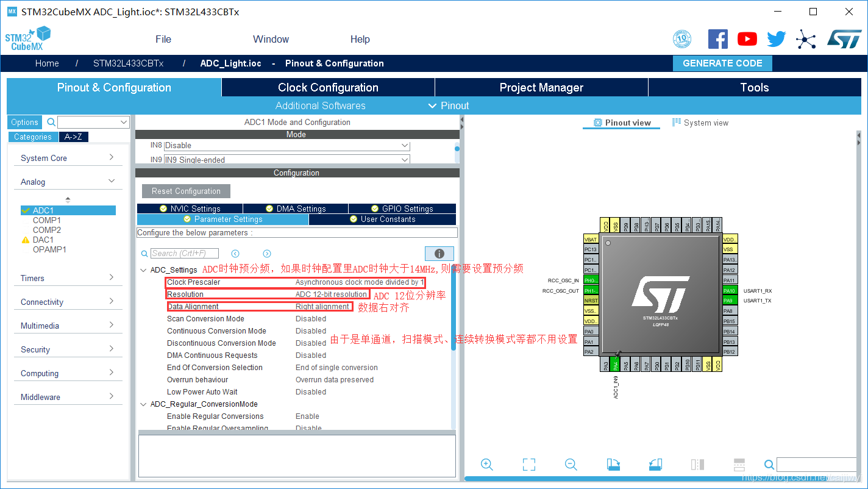
Task: Open the ST YouTube channel icon
Action: (747, 40)
